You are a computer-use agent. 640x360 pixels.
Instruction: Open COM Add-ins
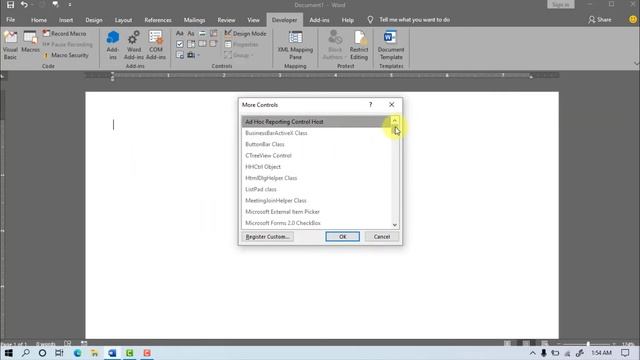point(156,45)
